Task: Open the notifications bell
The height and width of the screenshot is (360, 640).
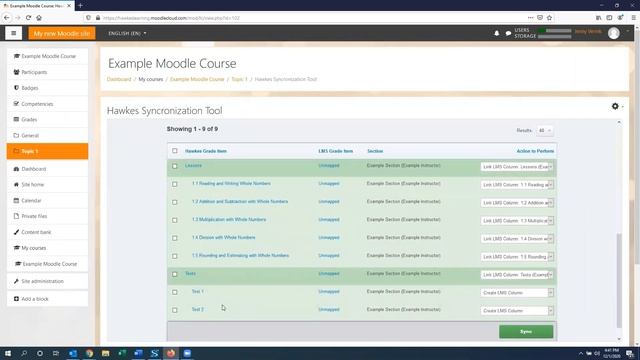Action: click(x=497, y=33)
